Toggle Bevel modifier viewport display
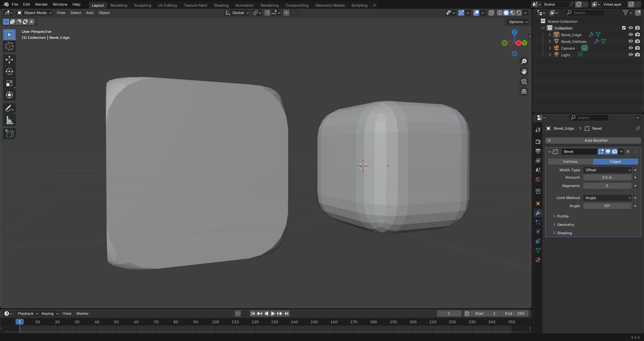 point(608,152)
